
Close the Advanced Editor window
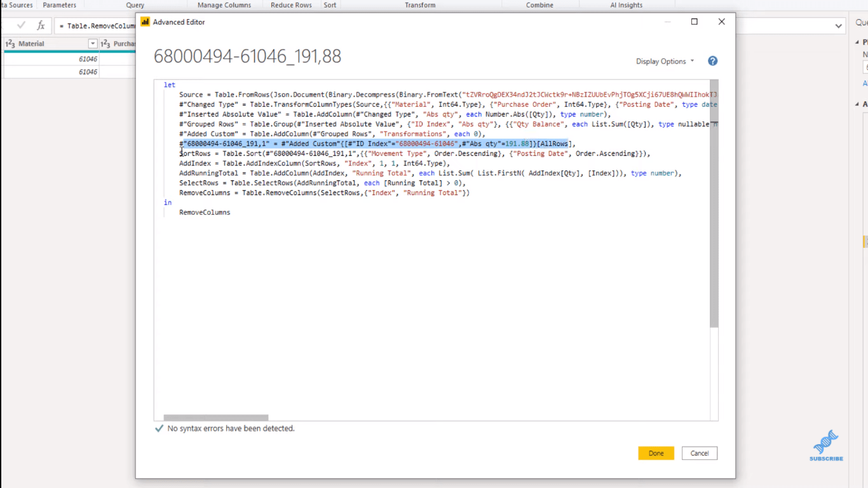(721, 22)
